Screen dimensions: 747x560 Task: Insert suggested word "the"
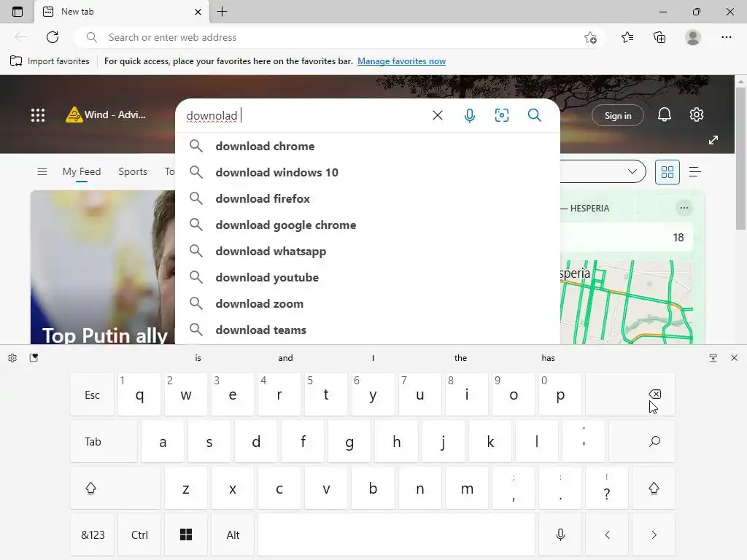[460, 358]
